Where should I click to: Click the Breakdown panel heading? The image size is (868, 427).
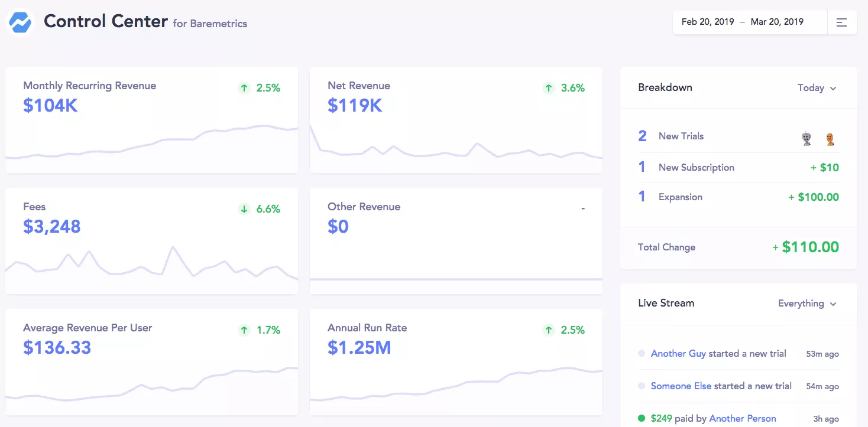tap(665, 87)
